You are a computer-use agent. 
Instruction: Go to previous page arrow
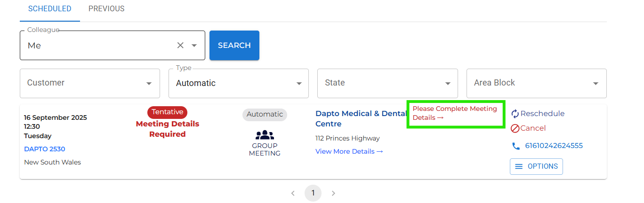pos(292,193)
